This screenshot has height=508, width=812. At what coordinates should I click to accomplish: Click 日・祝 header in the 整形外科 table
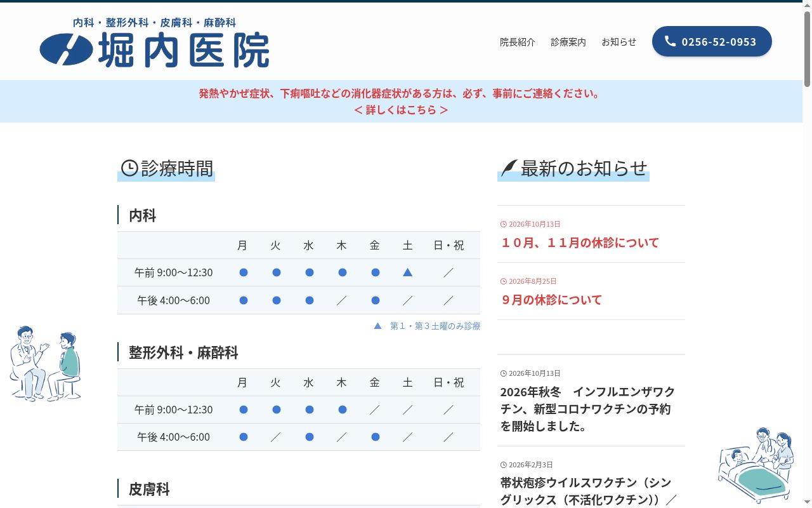coord(449,382)
